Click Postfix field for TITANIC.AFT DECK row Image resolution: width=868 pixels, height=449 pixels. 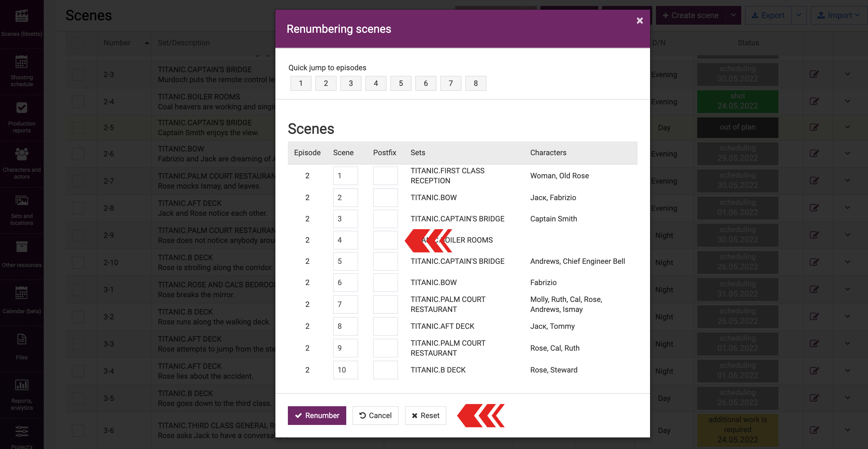point(385,326)
